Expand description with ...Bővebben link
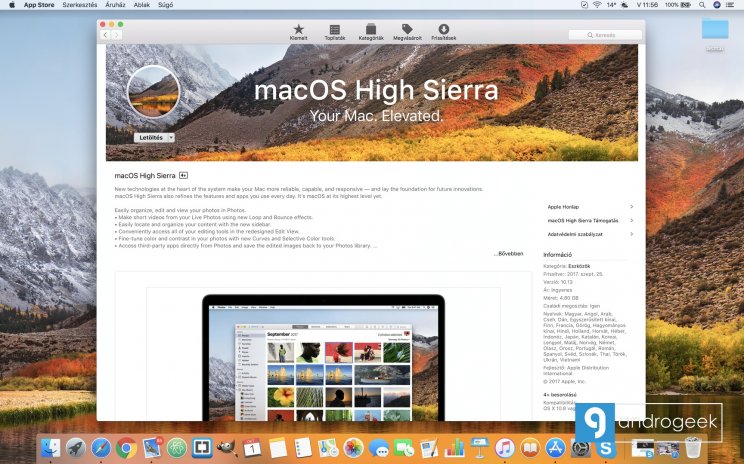Screen dimensions: 744x464 (508, 254)
